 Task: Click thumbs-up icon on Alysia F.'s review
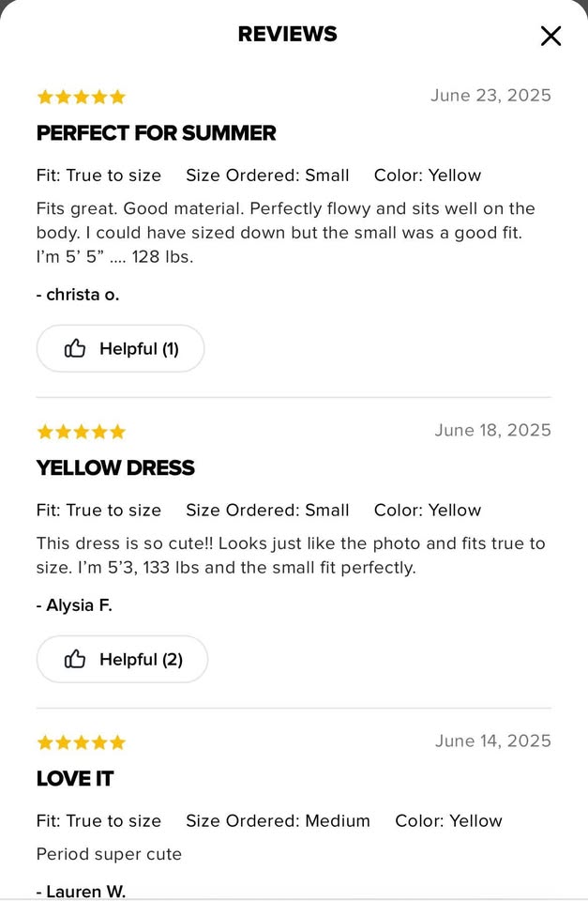(x=75, y=660)
